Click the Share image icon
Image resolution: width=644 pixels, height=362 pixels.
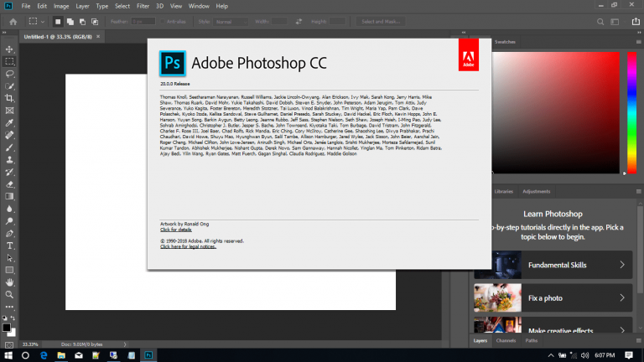636,21
